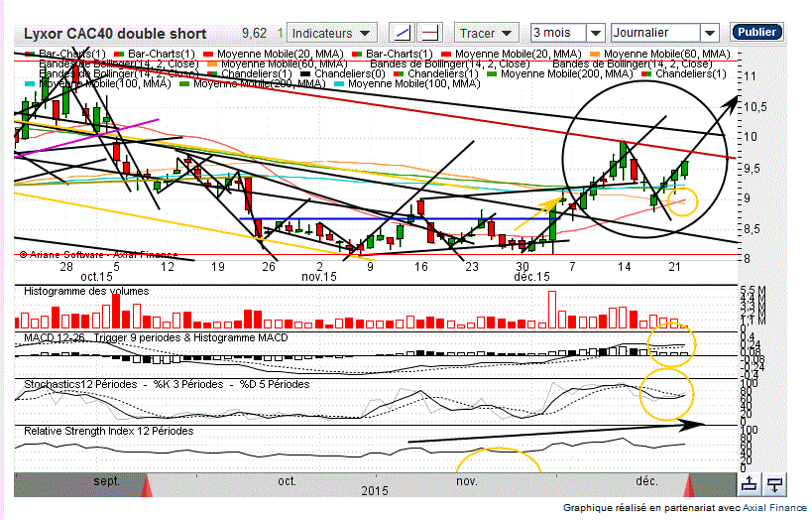This screenshot has height=520, width=812.
Task: Click the Lyxor CAC40 double short title
Action: pyautogui.click(x=115, y=34)
